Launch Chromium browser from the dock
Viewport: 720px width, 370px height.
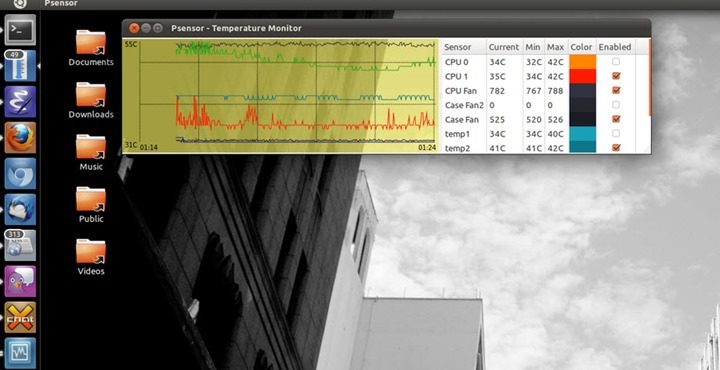20,174
